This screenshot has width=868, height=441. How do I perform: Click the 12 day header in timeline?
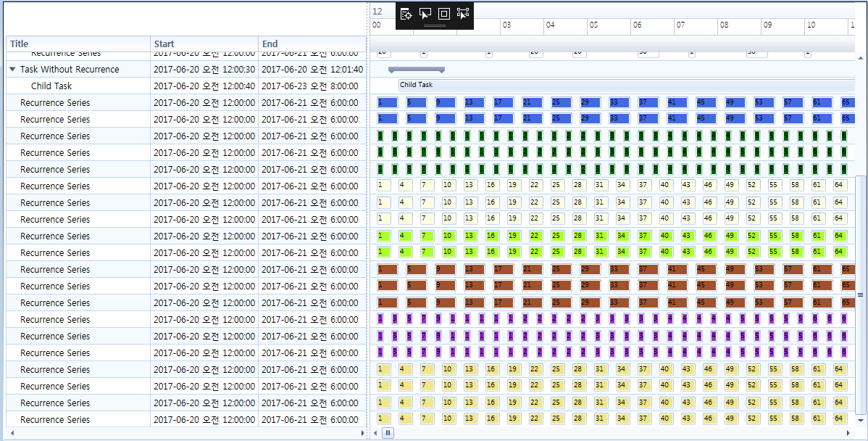click(612, 11)
